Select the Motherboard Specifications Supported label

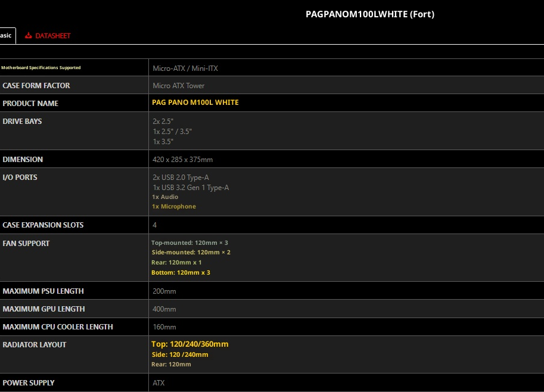[x=41, y=68]
